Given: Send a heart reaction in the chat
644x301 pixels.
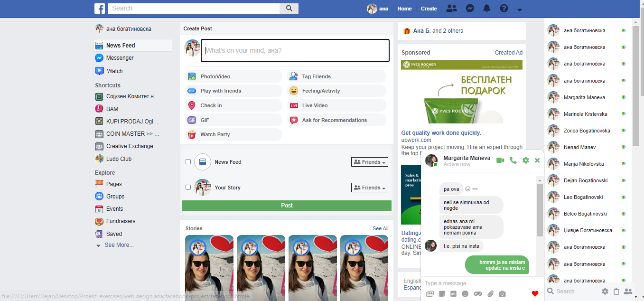Looking at the screenshot, I should point(535,294).
